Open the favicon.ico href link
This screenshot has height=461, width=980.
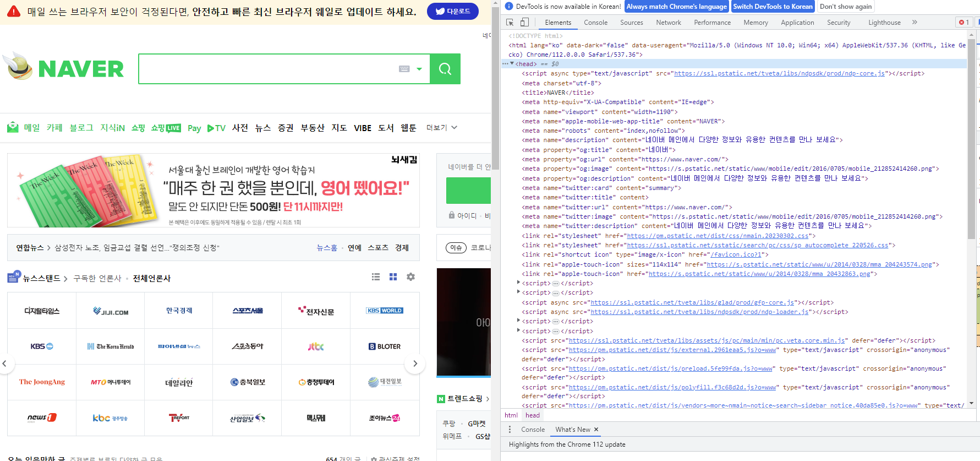click(736, 254)
